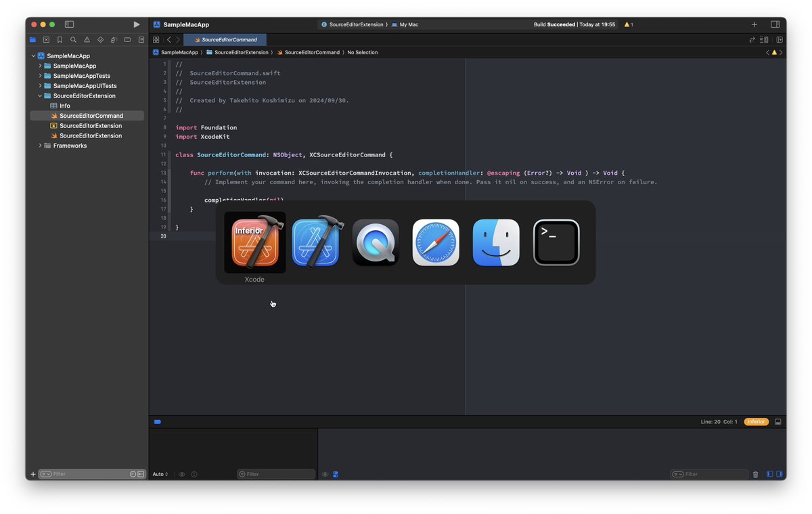
Task: Select Terminal in the app switcher
Action: tap(556, 242)
